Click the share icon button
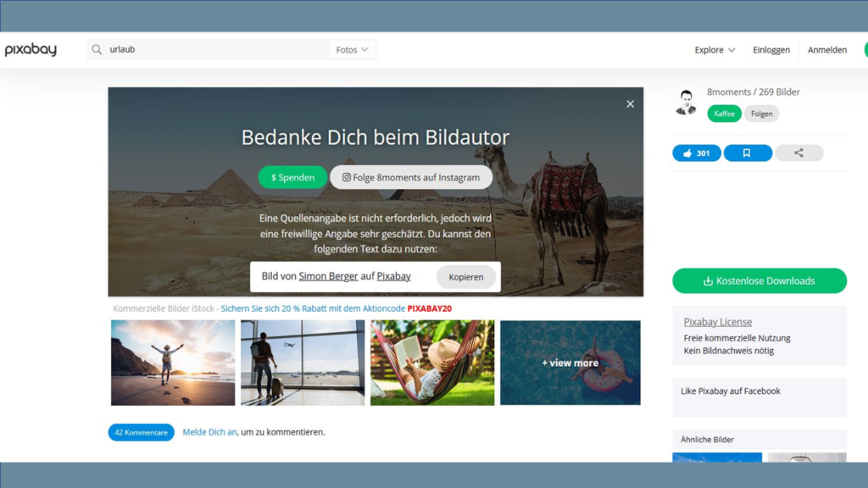 click(x=798, y=153)
